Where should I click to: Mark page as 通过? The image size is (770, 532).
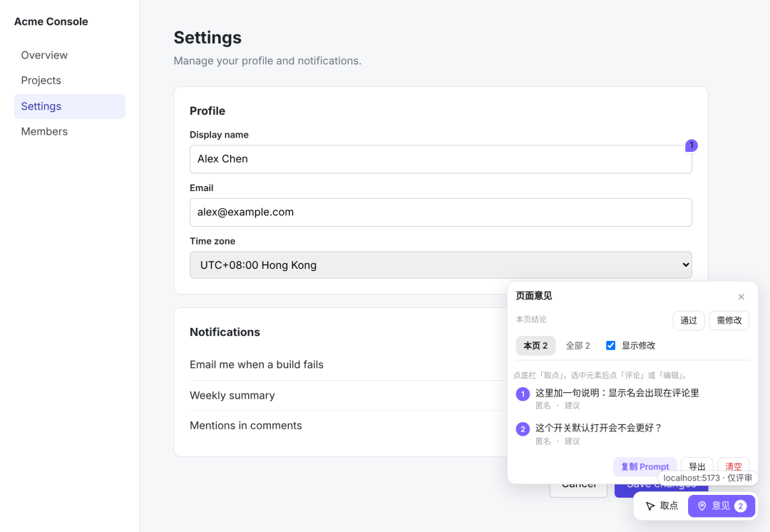click(x=689, y=320)
